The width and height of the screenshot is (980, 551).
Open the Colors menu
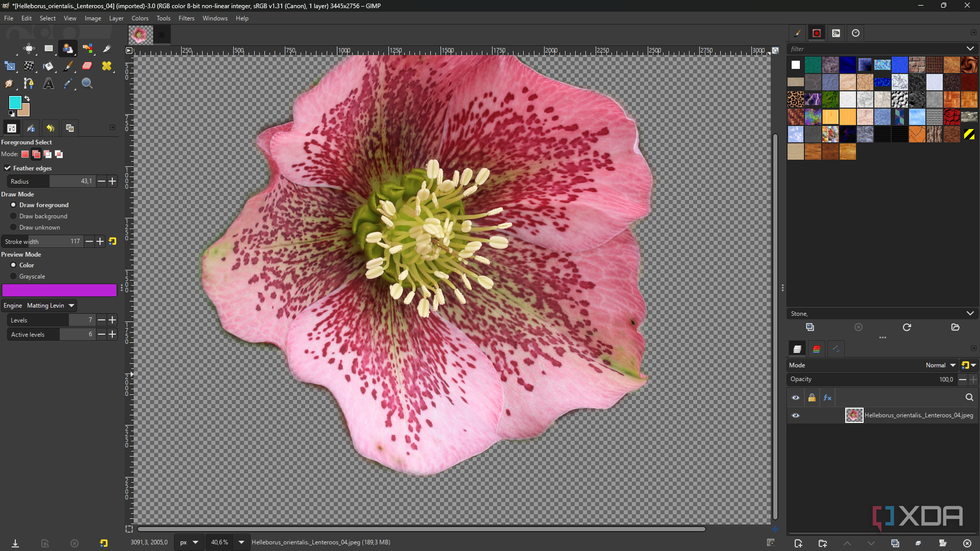click(x=140, y=18)
